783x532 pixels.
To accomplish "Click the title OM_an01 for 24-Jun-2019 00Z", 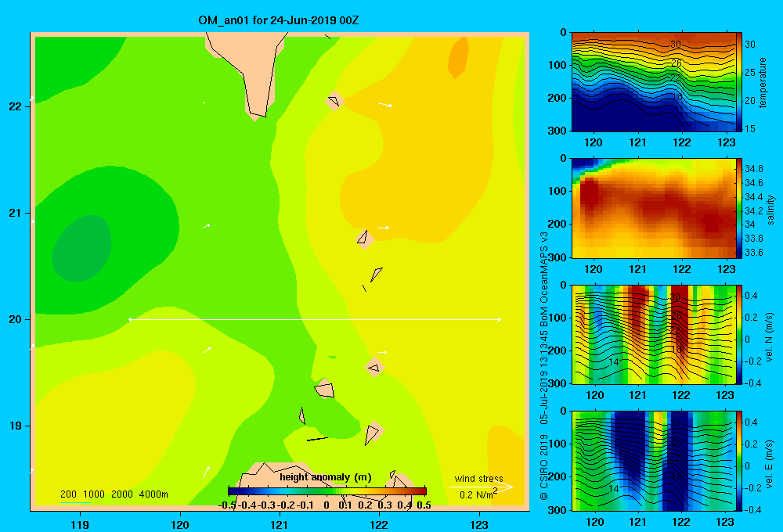I will (x=279, y=20).
